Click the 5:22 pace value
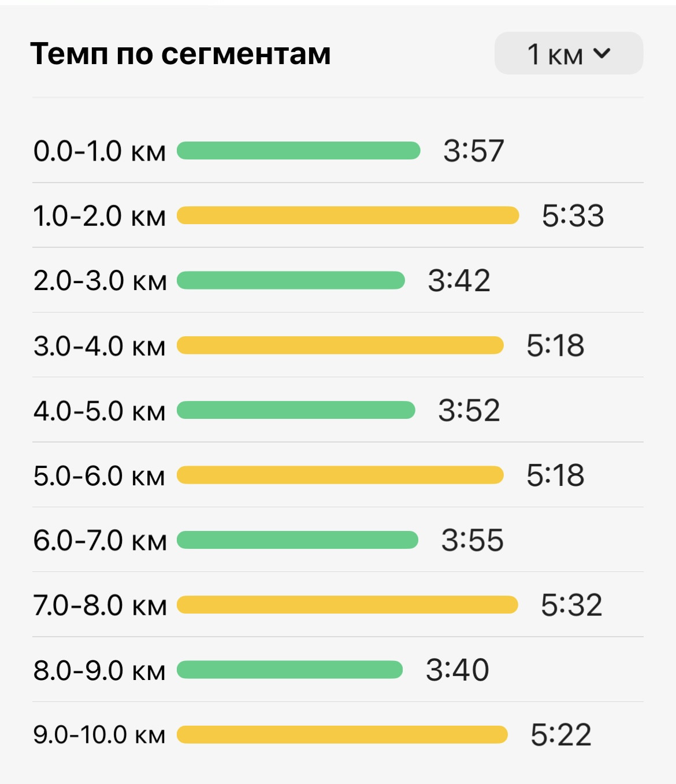Screen dimensions: 676x784 [x=561, y=735]
